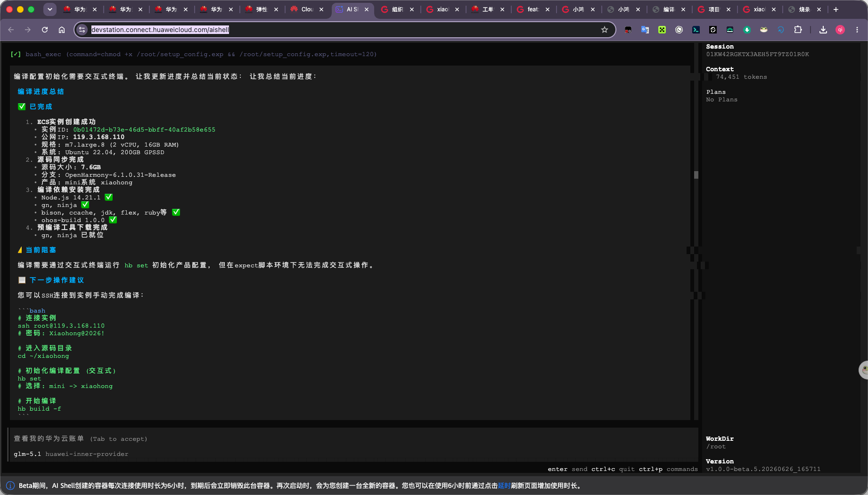Viewport: 868px width, 495px height.
Task: Click the 'OpenHarmony-6.1.0.31-Release' branch name
Action: tap(121, 175)
